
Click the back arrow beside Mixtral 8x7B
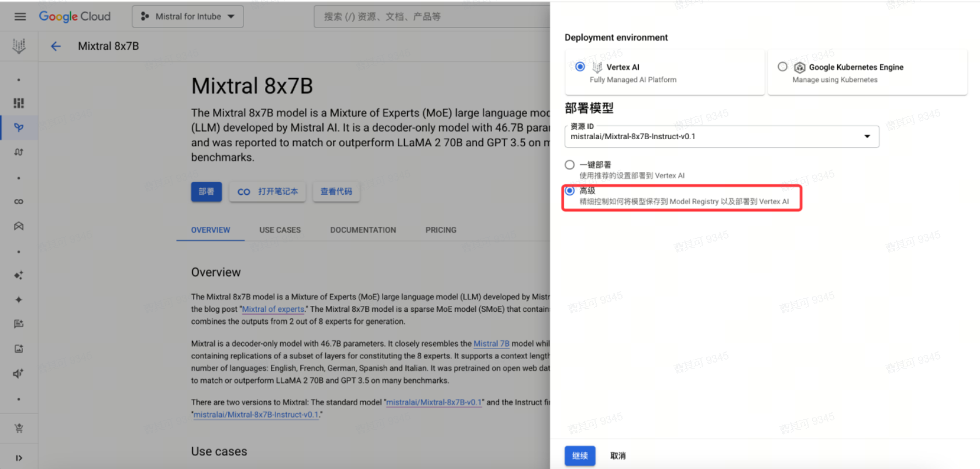[x=56, y=46]
